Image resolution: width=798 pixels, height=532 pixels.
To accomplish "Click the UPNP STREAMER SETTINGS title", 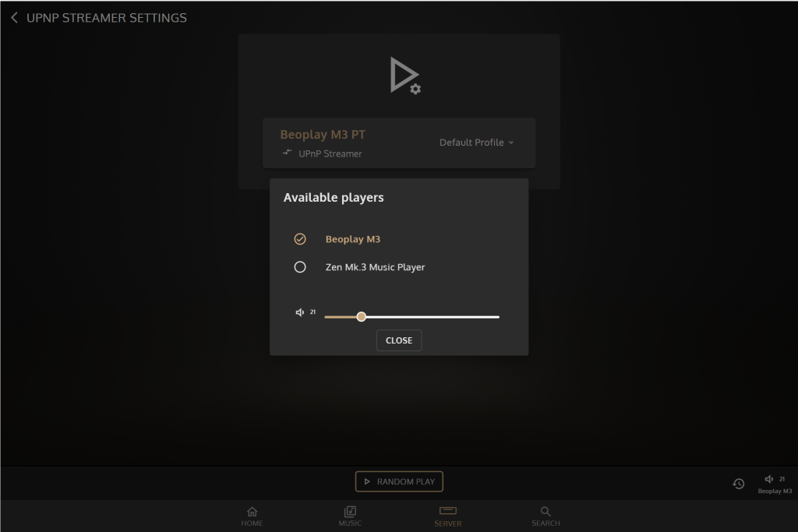I will (106, 18).
